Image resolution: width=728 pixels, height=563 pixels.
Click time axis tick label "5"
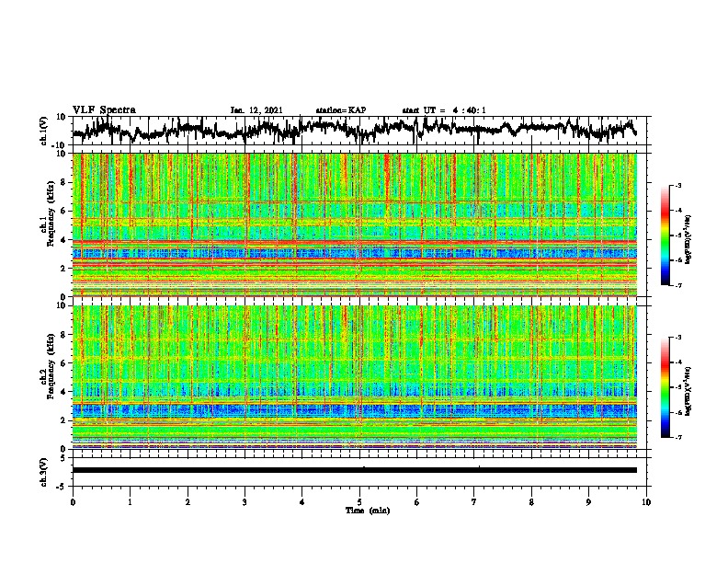point(359,502)
